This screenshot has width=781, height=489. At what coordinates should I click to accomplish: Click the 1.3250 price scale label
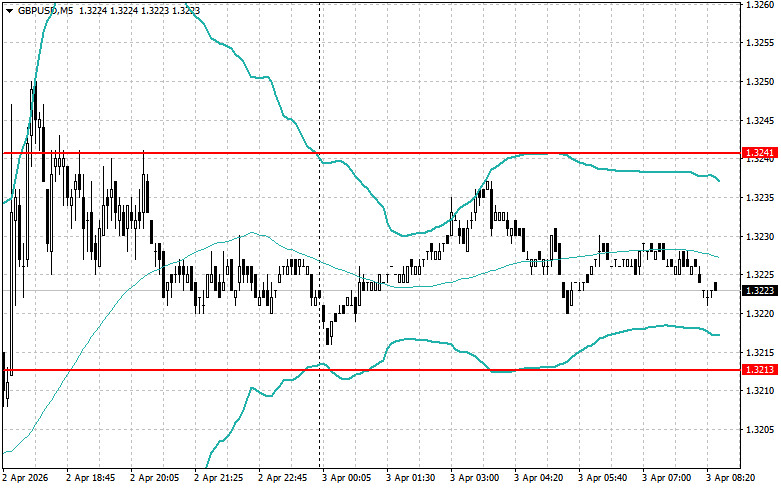coord(760,82)
